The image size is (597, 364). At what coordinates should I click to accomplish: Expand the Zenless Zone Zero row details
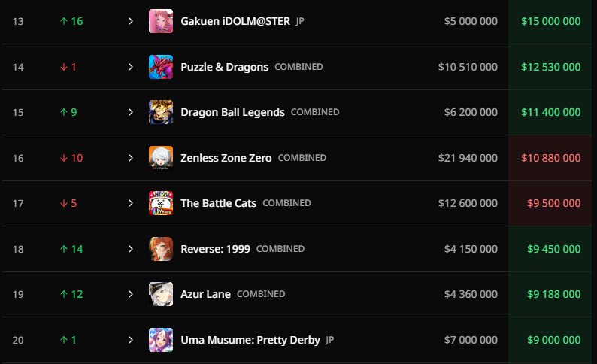point(131,158)
